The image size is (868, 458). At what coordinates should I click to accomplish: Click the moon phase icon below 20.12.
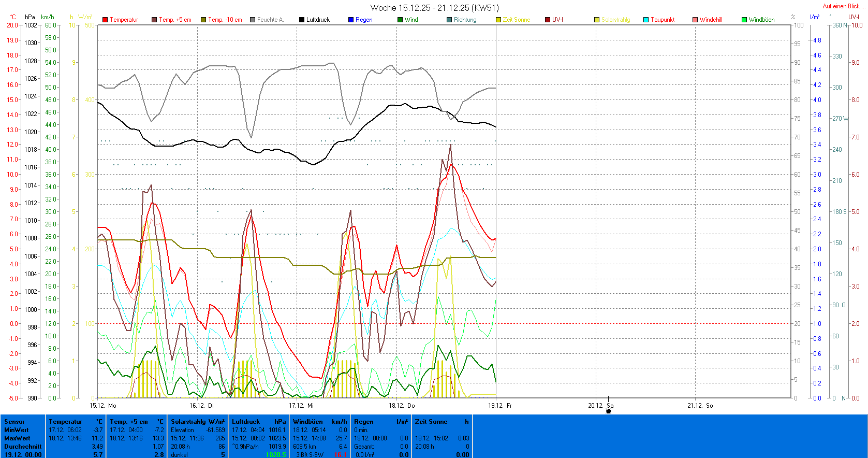pyautogui.click(x=609, y=411)
